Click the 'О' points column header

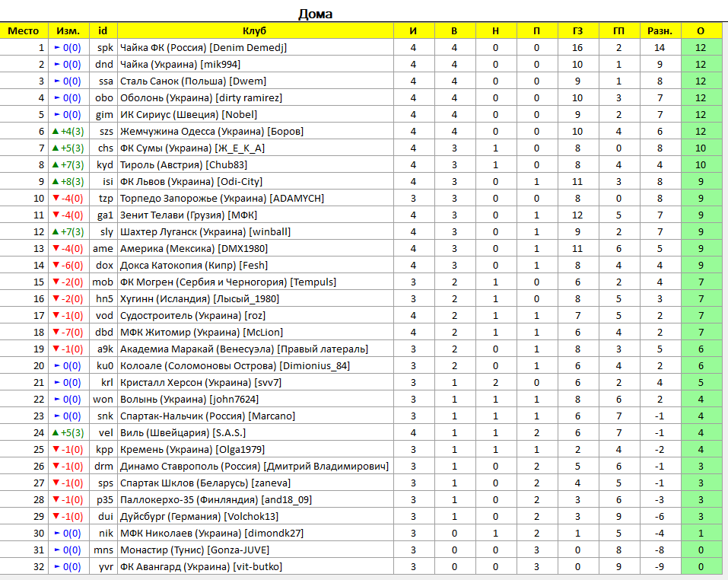click(701, 31)
